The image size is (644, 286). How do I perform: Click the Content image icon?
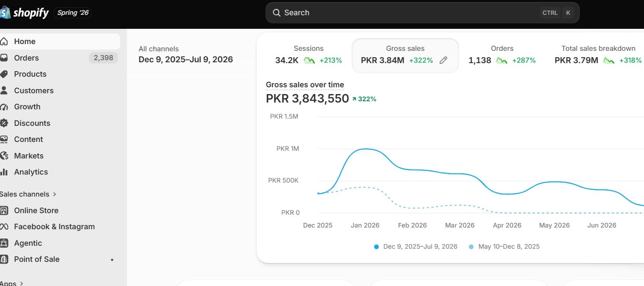point(4,139)
